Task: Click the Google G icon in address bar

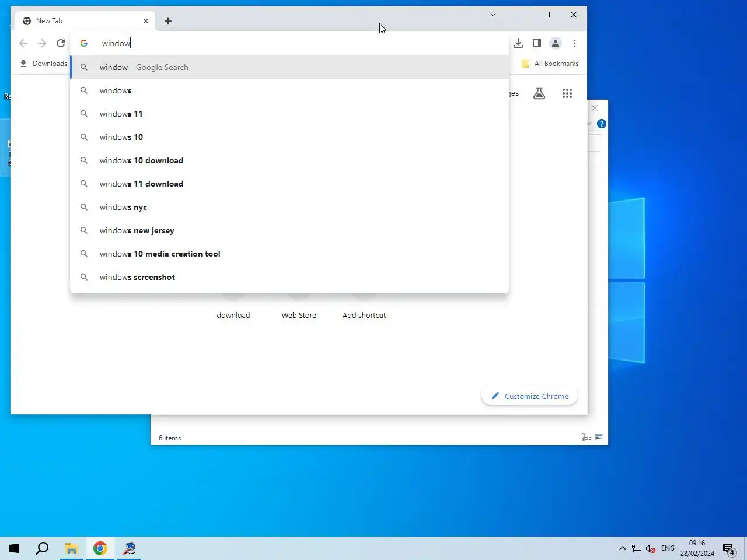Action: click(x=84, y=43)
